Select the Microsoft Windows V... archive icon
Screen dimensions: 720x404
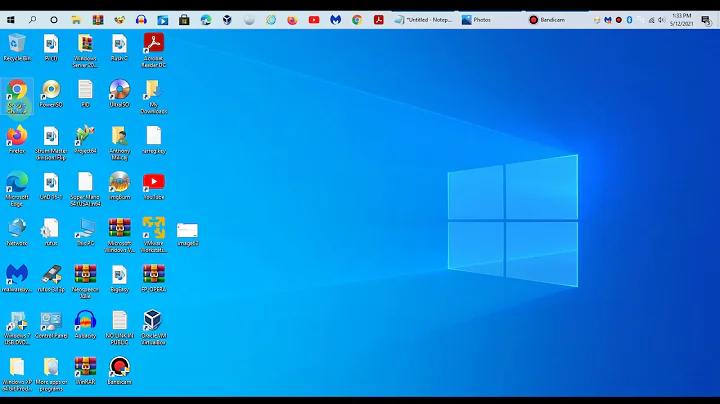(119, 235)
